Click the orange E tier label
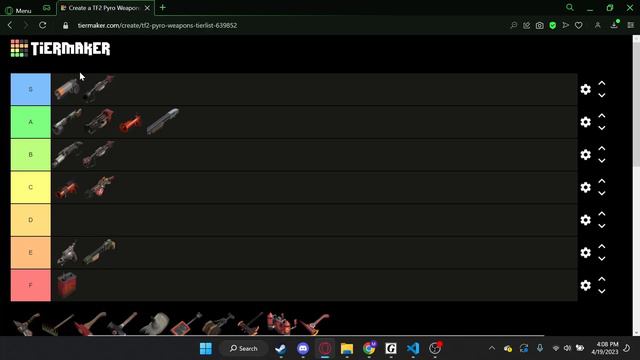640x360 pixels. pyautogui.click(x=31, y=253)
